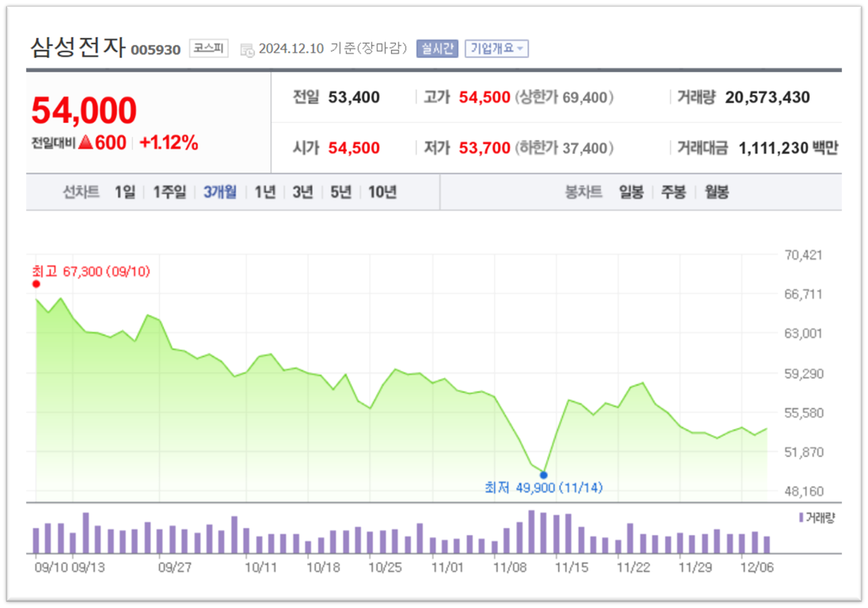Switch to 주봉 weekly candle chart
868x608 pixels.
pos(674,192)
